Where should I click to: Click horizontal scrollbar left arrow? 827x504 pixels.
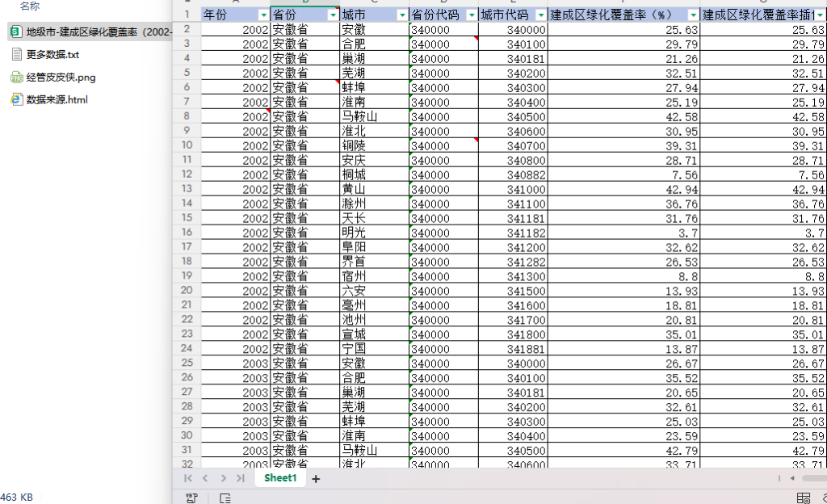[x=792, y=478]
